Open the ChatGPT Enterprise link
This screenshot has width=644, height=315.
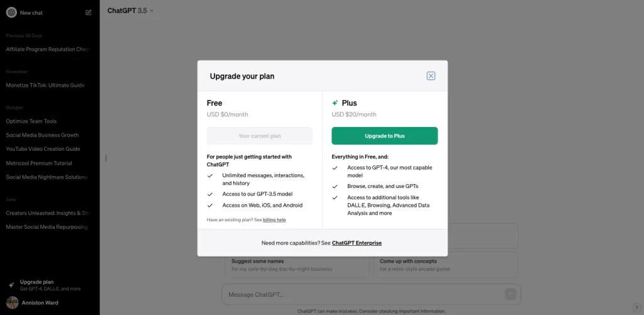point(357,243)
